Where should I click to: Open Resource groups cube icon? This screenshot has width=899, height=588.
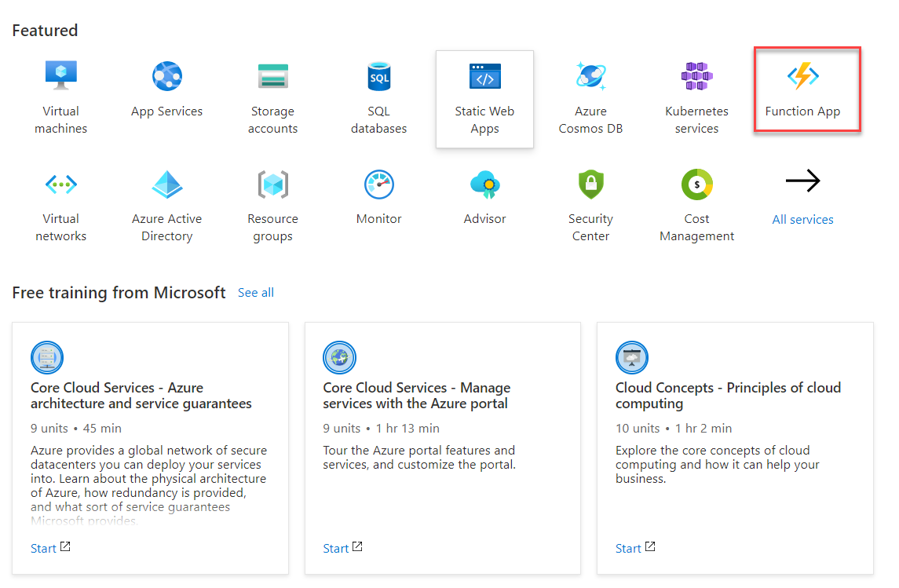pyautogui.click(x=273, y=184)
